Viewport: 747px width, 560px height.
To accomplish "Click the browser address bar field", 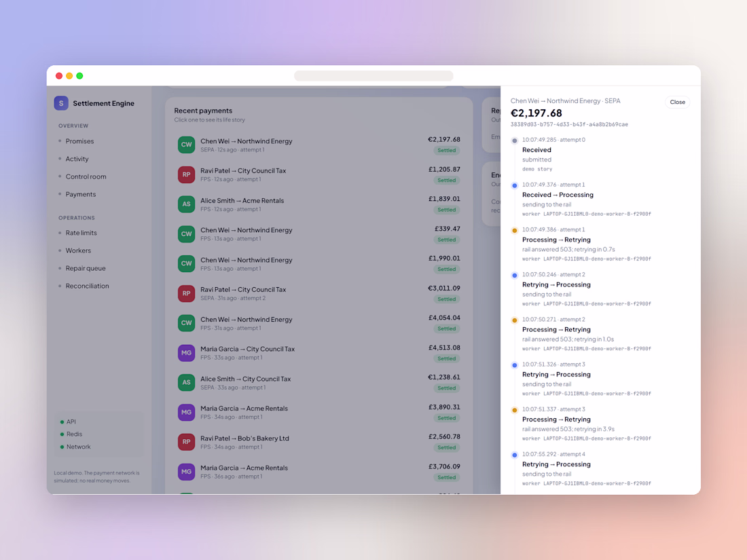I will pos(373,76).
